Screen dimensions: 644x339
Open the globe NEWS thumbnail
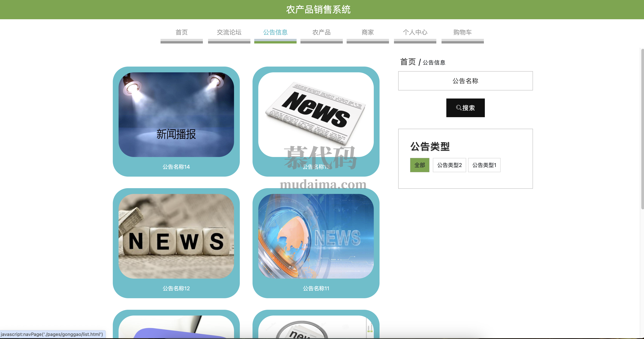[316, 236]
